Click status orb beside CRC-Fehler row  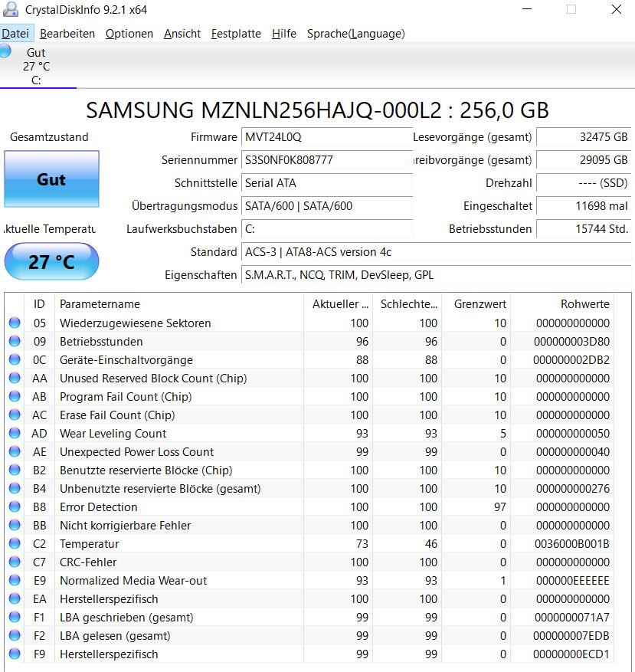[x=15, y=562]
